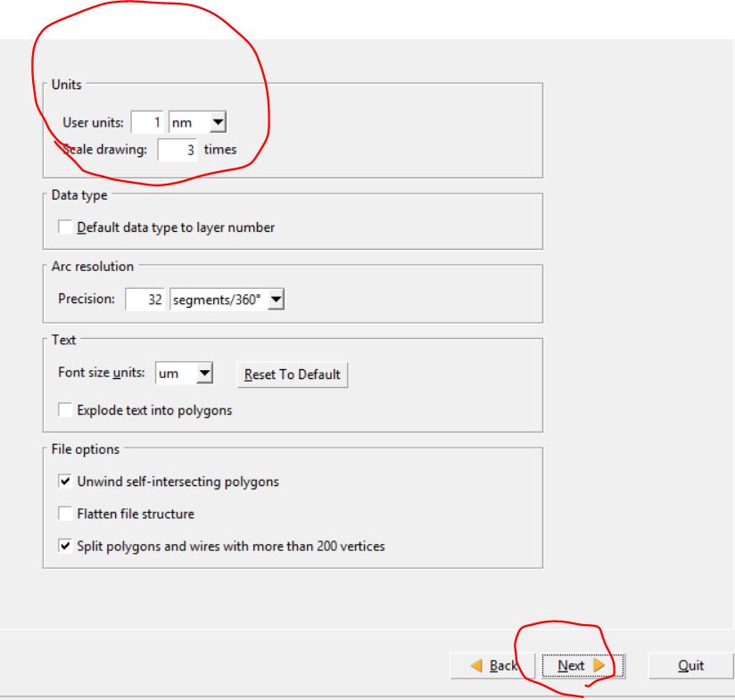735x700 pixels.
Task: Click the arrow beside font size um box
Action: 205,375
